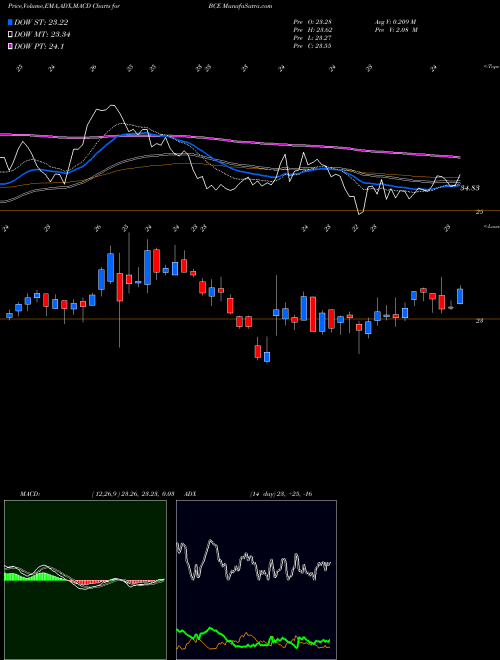This screenshot has width=500, height=660.
Task: Open the green MACD histogram chart
Action: [x=85, y=580]
